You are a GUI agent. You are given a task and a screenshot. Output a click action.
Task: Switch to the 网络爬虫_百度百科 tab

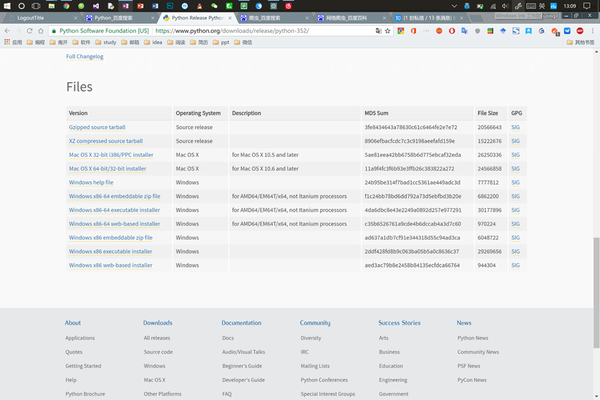tap(351, 18)
